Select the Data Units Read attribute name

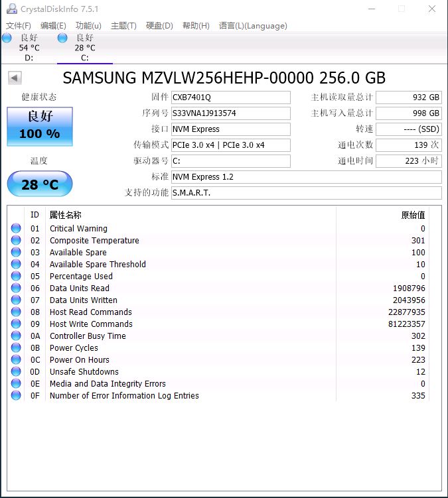tap(80, 288)
